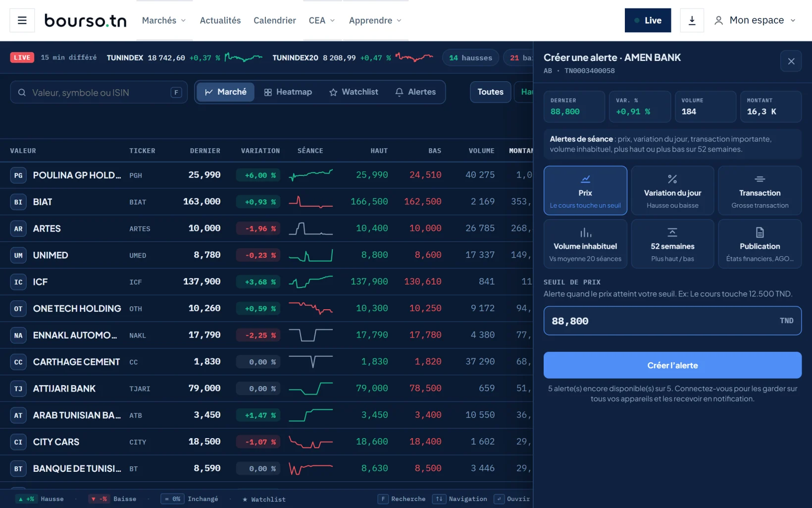Choose the 52 semaines alert type
The width and height of the screenshot is (812, 508).
tap(672, 244)
